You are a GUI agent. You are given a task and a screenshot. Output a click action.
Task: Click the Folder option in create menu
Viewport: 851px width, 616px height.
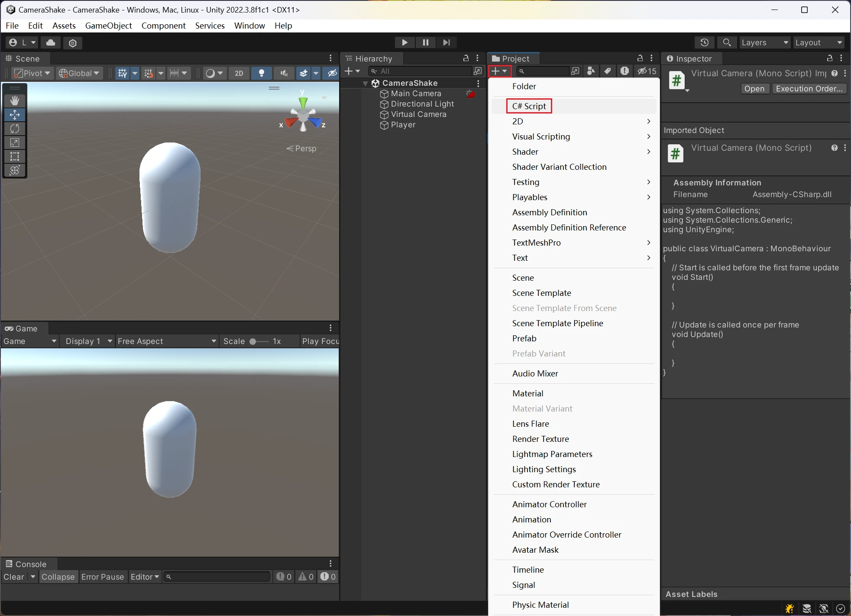[524, 86]
